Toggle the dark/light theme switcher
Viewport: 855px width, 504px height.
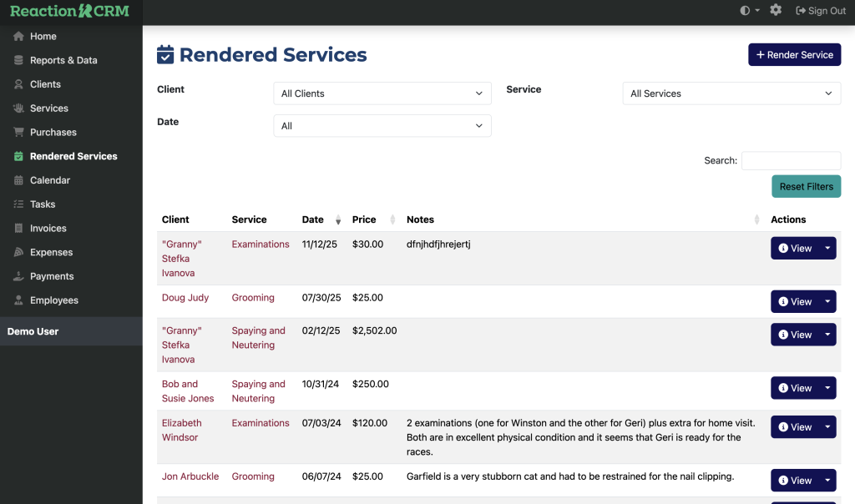(x=749, y=11)
